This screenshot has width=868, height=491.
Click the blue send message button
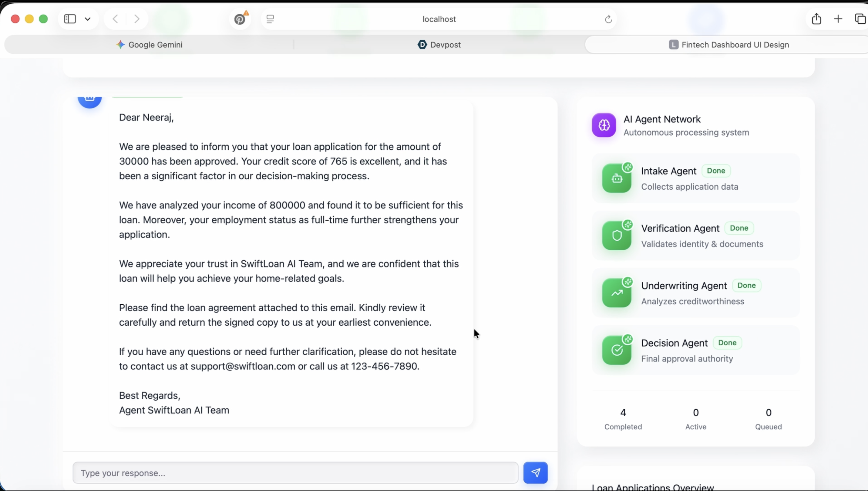click(535, 472)
